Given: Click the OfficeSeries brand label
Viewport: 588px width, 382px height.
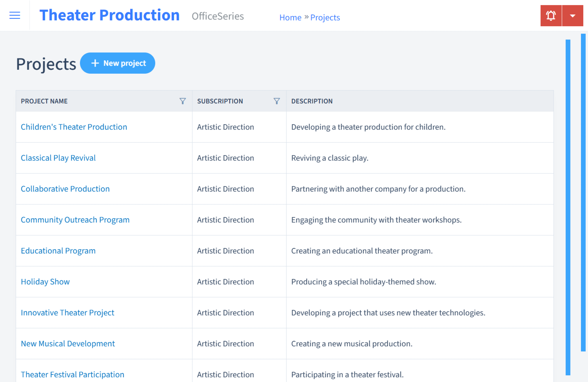Looking at the screenshot, I should (218, 16).
